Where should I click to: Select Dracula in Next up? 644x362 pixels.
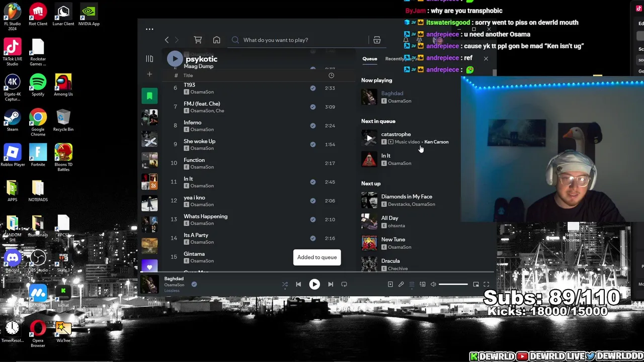(x=390, y=261)
